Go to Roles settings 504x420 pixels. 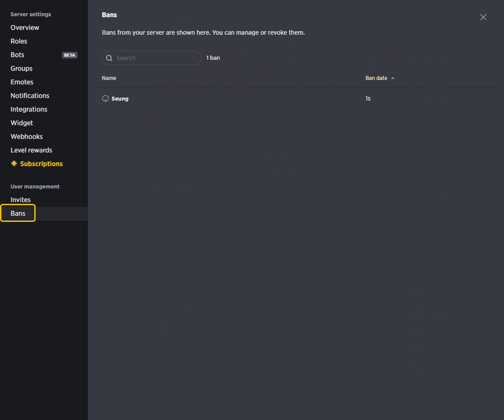point(18,41)
